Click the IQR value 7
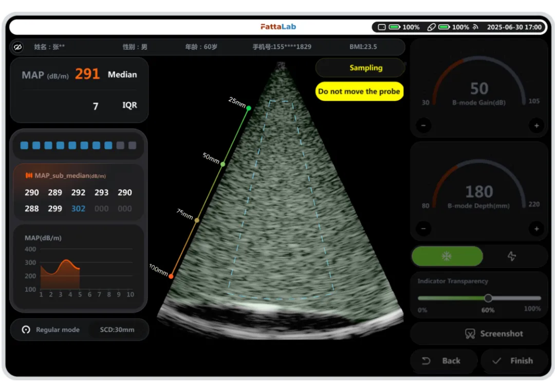Viewport: 555px width, 392px height. pos(95,106)
